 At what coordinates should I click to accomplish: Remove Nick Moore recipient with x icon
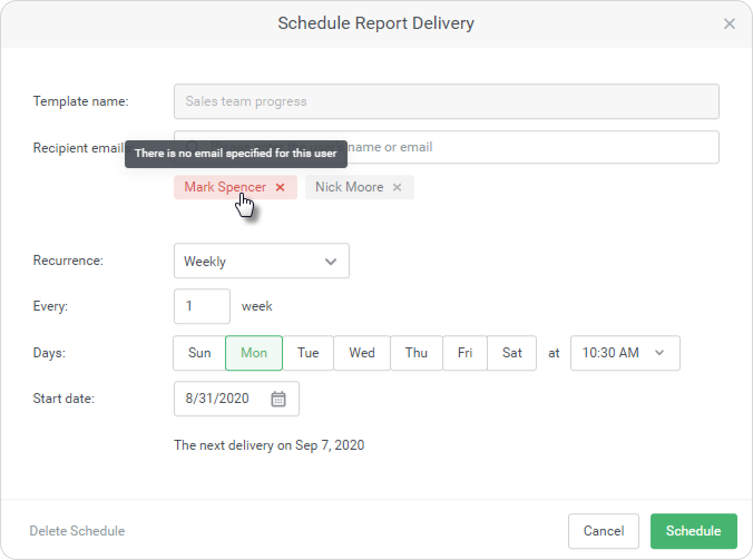397,188
